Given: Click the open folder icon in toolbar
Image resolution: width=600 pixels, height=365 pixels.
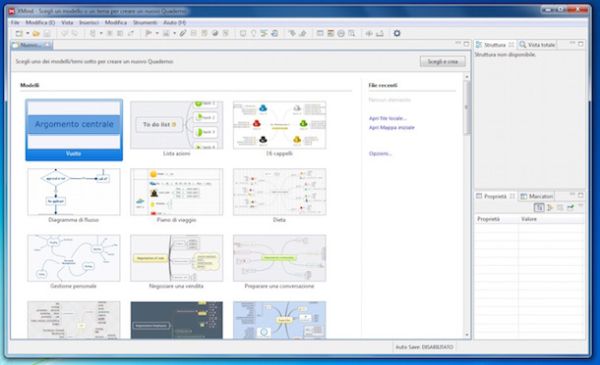Looking at the screenshot, I should (36, 34).
